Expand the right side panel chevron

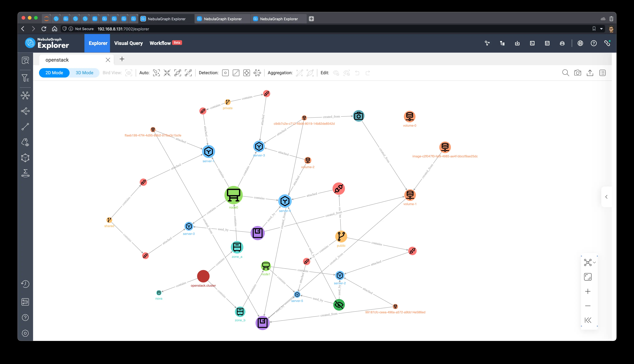(607, 197)
